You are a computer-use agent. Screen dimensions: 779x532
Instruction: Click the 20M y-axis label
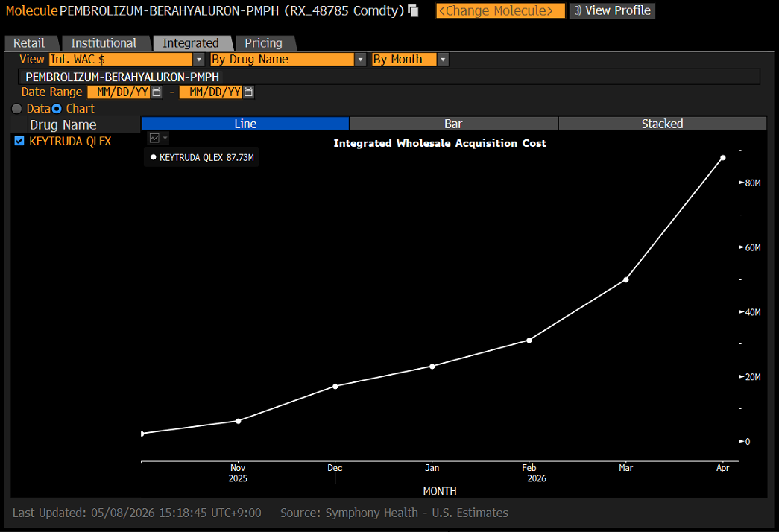(753, 377)
